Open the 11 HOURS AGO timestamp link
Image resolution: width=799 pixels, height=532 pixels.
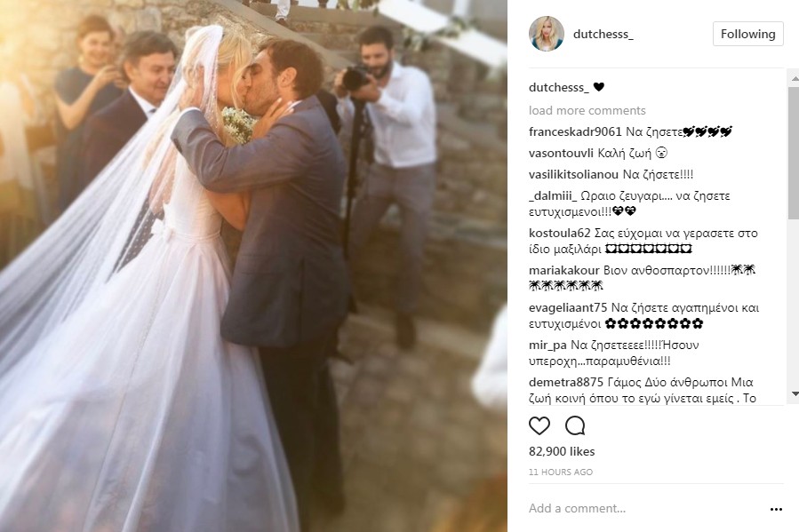tap(561, 472)
